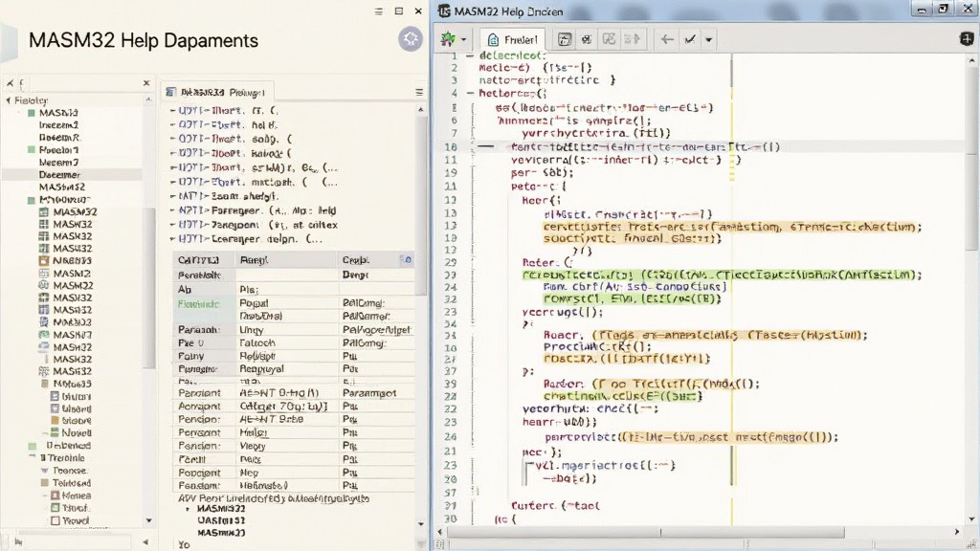
Task: Click the left arrow at the tree panel bottom
Action: pos(145,542)
